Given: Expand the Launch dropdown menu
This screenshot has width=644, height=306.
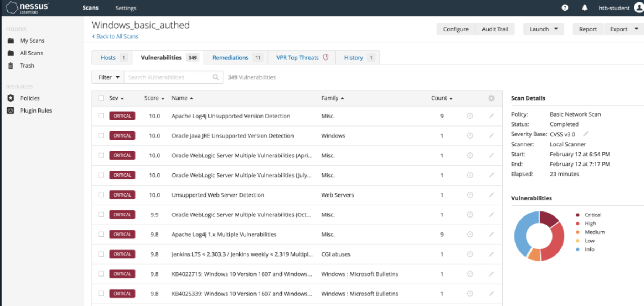Looking at the screenshot, I should coord(556,29).
